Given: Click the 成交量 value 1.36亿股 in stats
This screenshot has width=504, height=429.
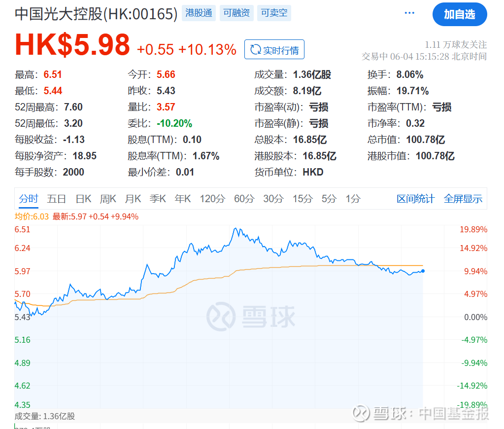Looking at the screenshot, I should click(x=312, y=74).
